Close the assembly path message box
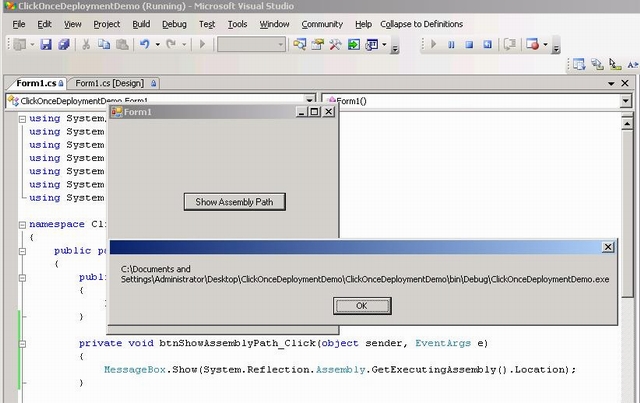 pyautogui.click(x=608, y=247)
